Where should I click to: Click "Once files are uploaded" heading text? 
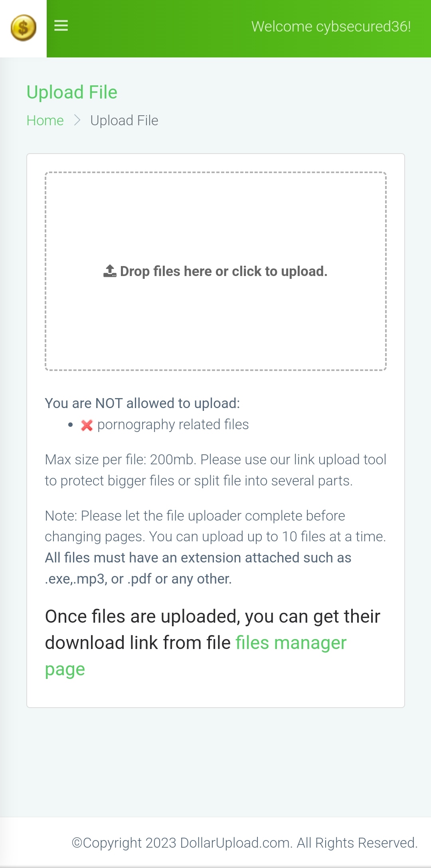[x=212, y=617]
